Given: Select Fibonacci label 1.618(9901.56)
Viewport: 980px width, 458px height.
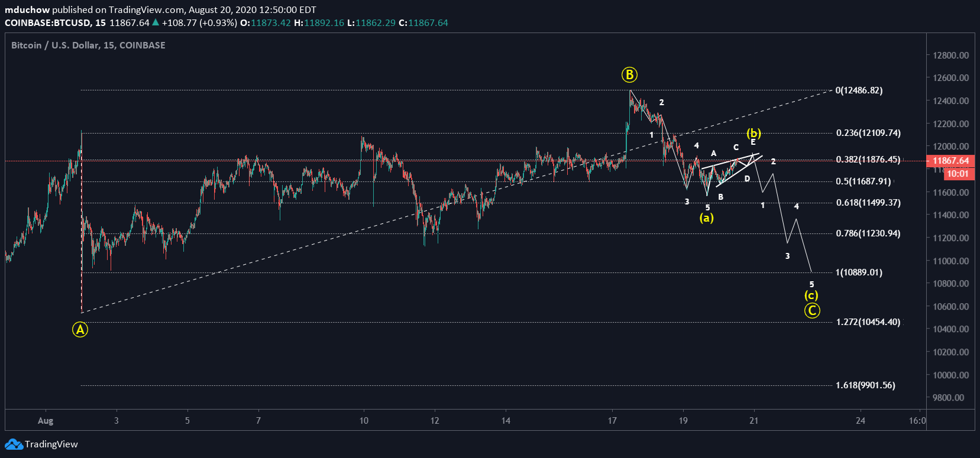Looking at the screenshot, I should click(x=865, y=385).
